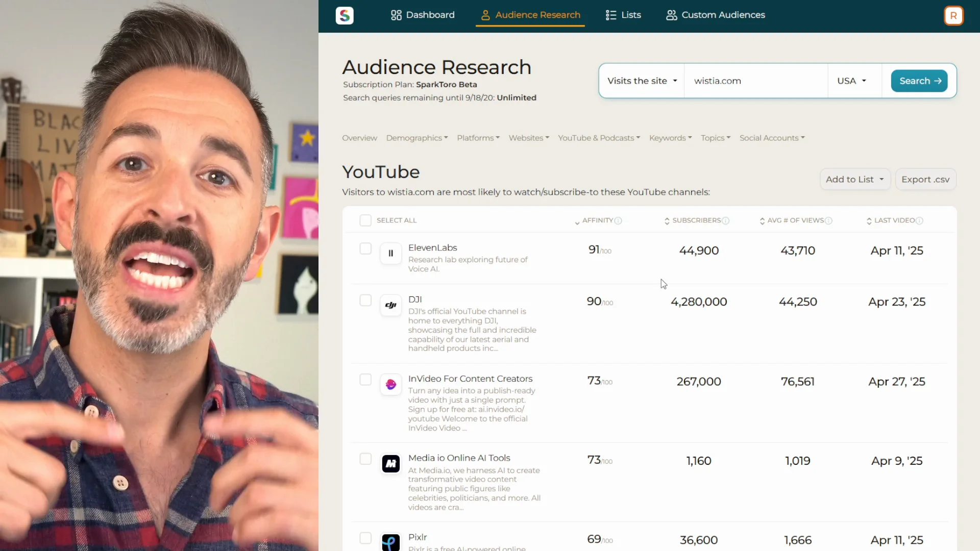980x551 pixels.
Task: Open the Lists tab
Action: click(623, 15)
